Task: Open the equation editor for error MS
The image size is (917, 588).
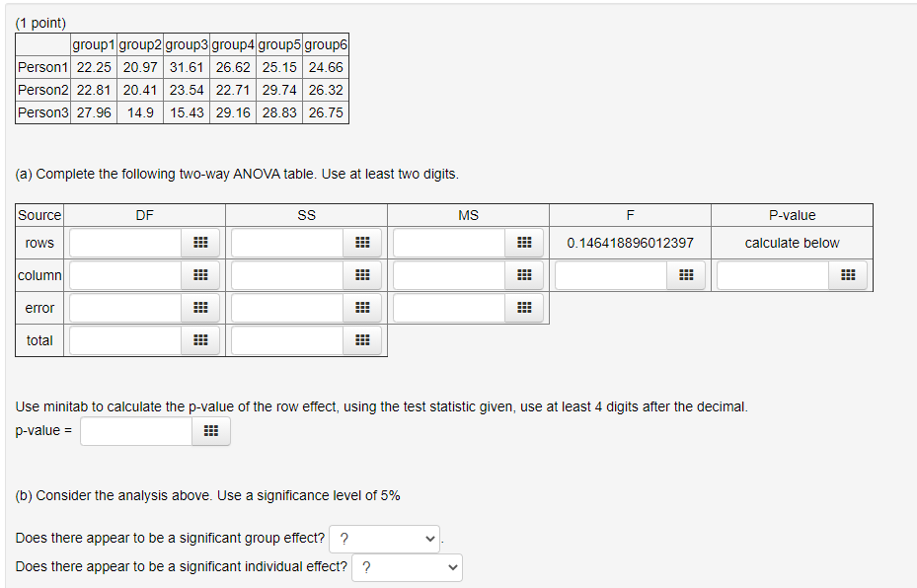Action: (524, 308)
